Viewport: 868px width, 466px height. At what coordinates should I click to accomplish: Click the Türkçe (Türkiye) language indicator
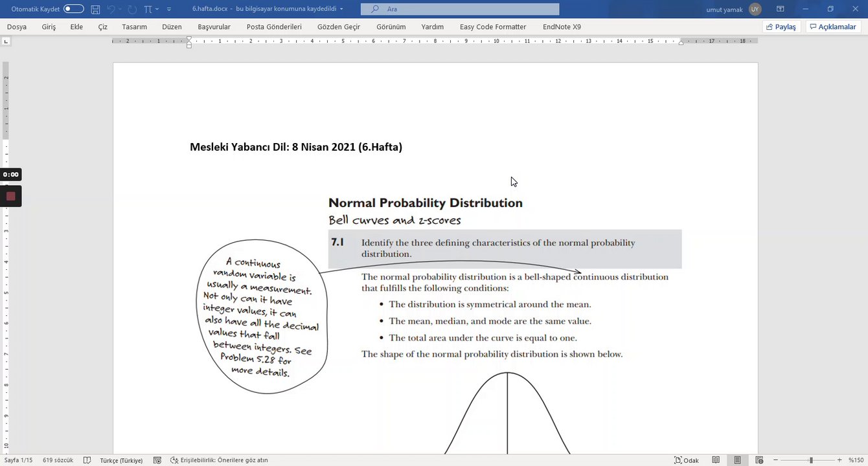pos(121,460)
